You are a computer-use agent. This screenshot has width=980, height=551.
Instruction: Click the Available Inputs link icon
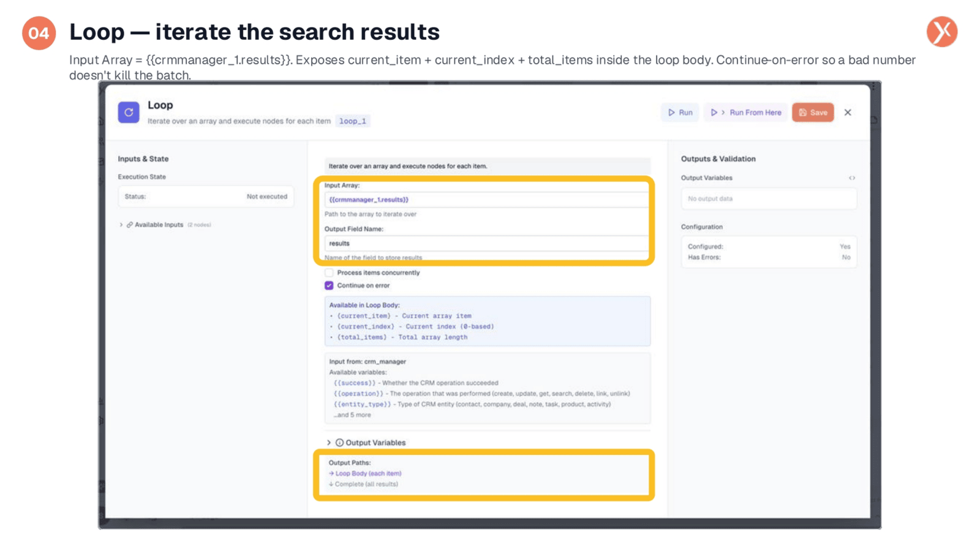(129, 225)
